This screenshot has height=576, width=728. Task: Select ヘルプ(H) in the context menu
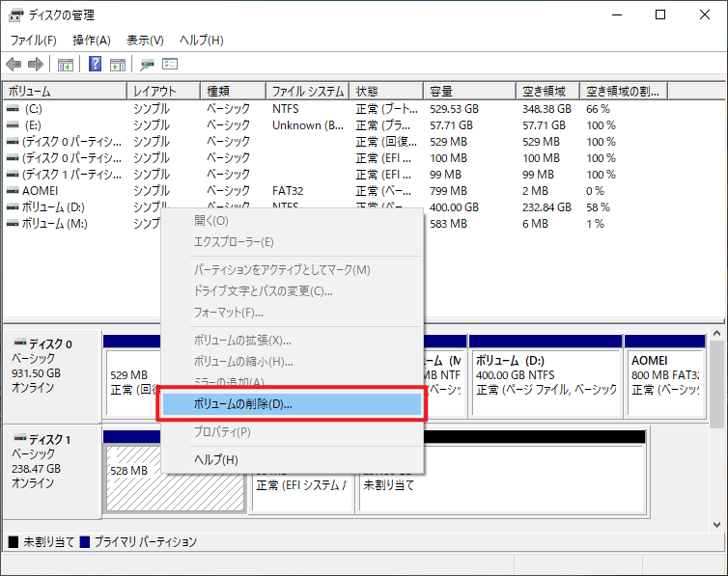pyautogui.click(x=215, y=460)
